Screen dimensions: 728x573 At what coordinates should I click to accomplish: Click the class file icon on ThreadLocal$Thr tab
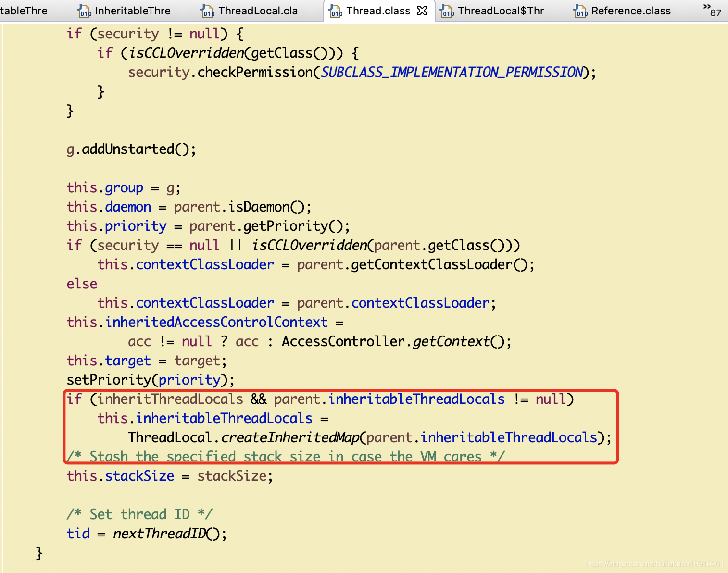pyautogui.click(x=447, y=11)
